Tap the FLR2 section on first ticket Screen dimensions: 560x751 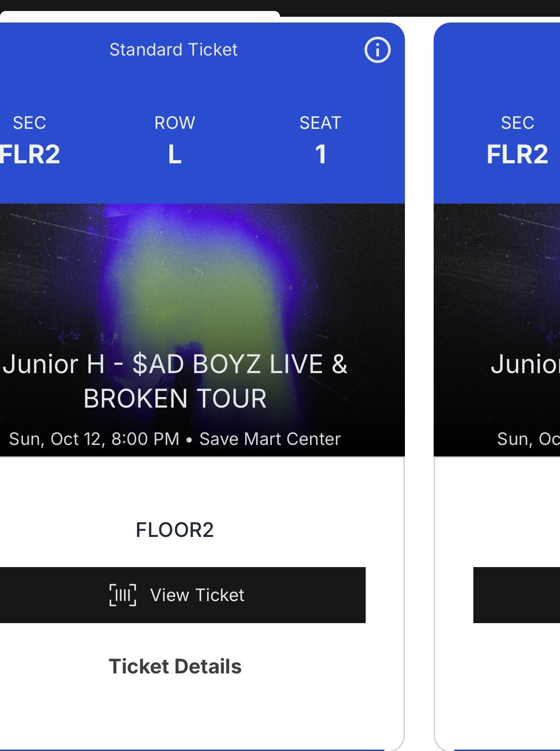(x=30, y=154)
